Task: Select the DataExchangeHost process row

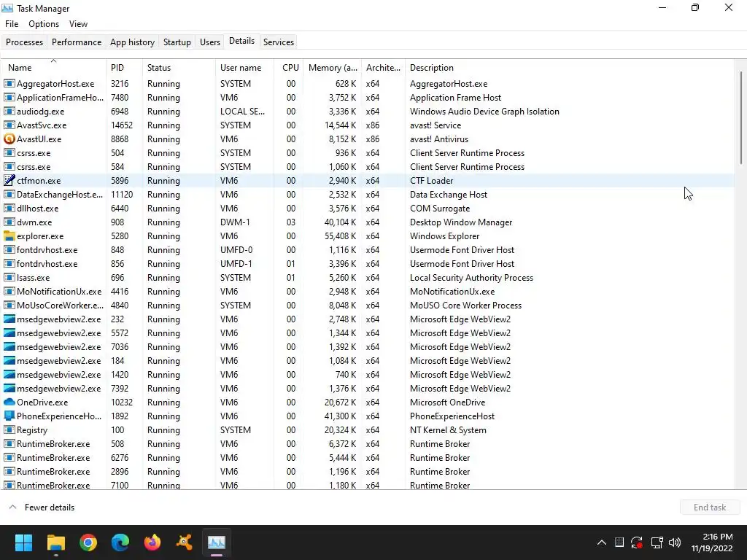Action: 368,194
